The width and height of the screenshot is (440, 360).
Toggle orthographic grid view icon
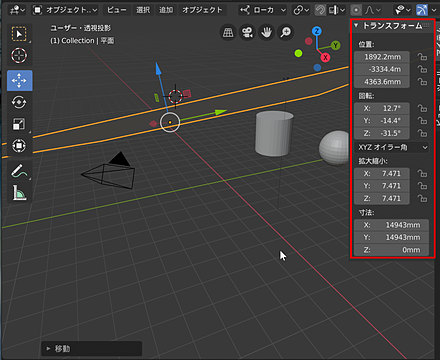(228, 32)
